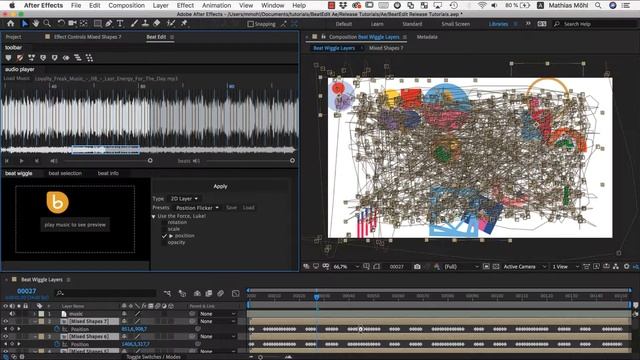The image size is (640, 360).
Task: Switch to Effect Controls Mixed Shapes 7 tab
Action: [87, 37]
